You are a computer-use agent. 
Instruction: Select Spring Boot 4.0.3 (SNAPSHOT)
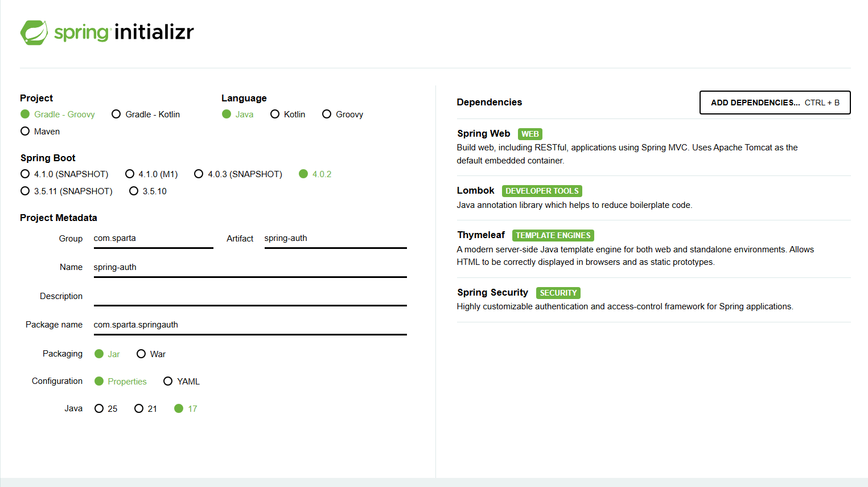238,174
